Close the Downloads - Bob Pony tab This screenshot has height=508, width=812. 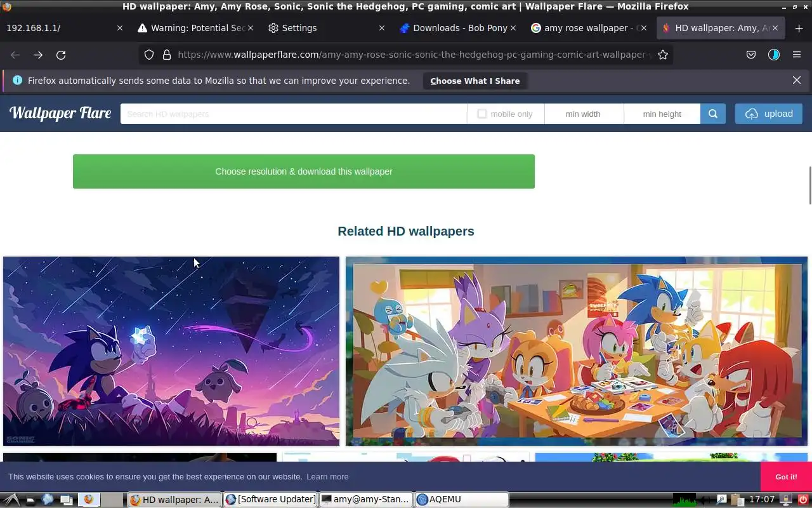(x=513, y=28)
